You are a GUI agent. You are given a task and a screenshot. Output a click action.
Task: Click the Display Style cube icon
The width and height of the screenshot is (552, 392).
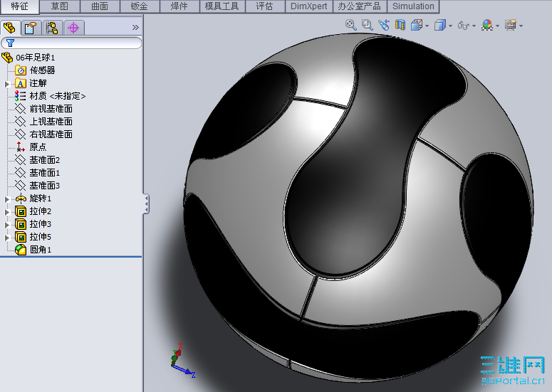pyautogui.click(x=440, y=25)
